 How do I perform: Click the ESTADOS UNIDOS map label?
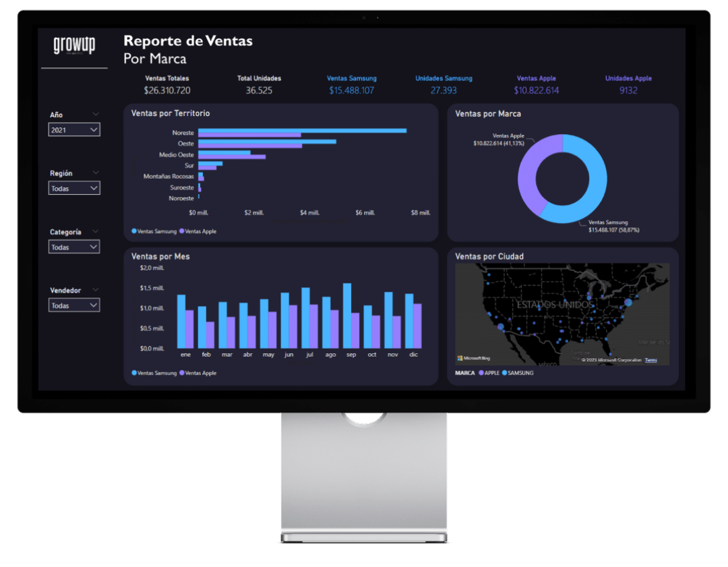[555, 305]
